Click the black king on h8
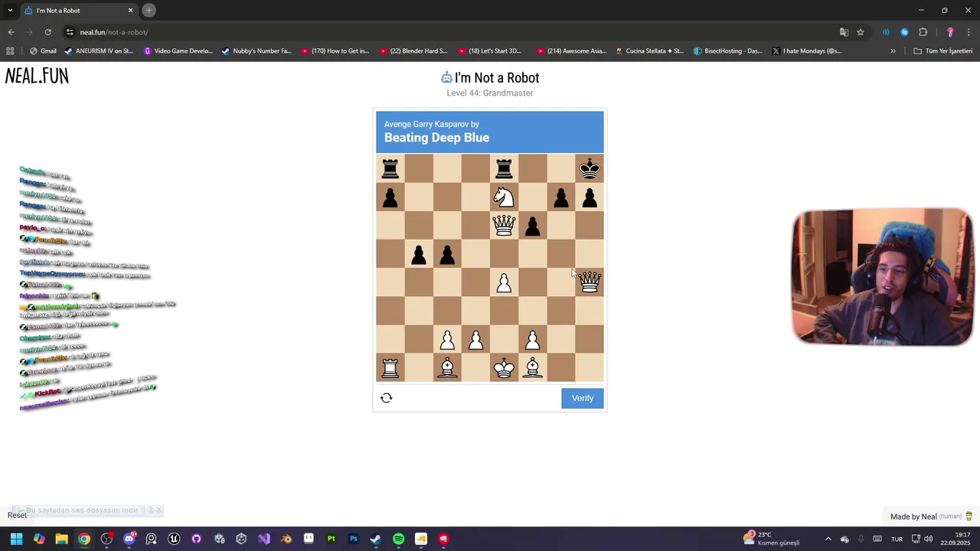 590,168
